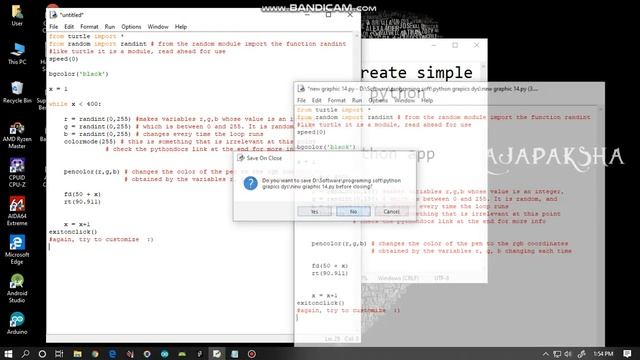
Task: Open Edge from taskbar
Action: (112, 353)
